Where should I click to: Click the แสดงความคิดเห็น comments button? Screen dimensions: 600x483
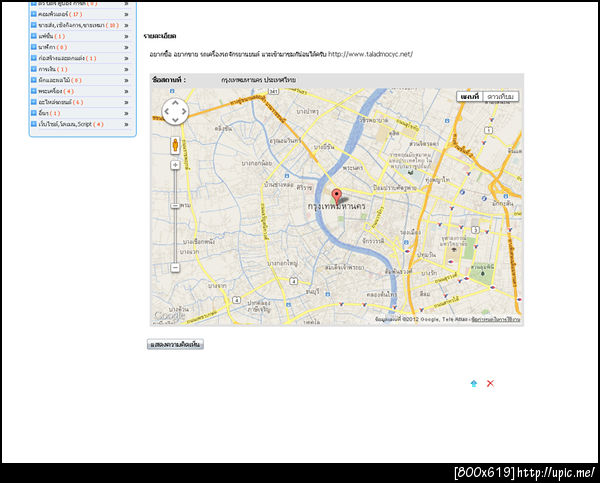point(175,344)
